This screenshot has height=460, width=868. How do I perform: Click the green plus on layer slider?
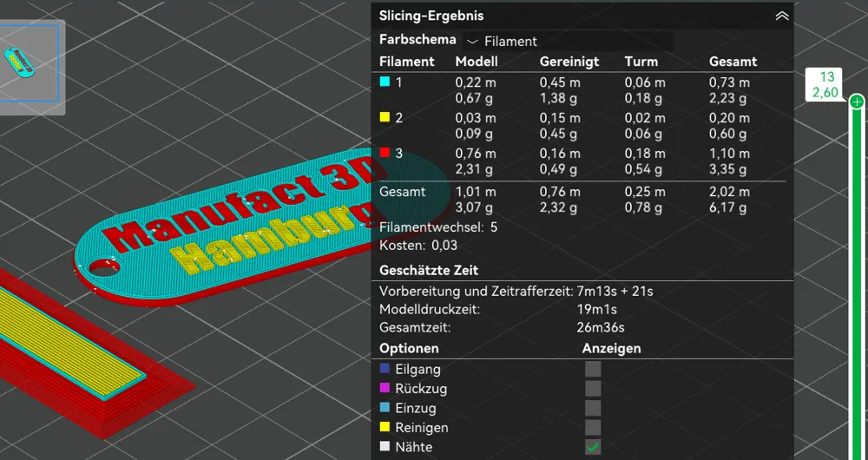click(x=857, y=102)
